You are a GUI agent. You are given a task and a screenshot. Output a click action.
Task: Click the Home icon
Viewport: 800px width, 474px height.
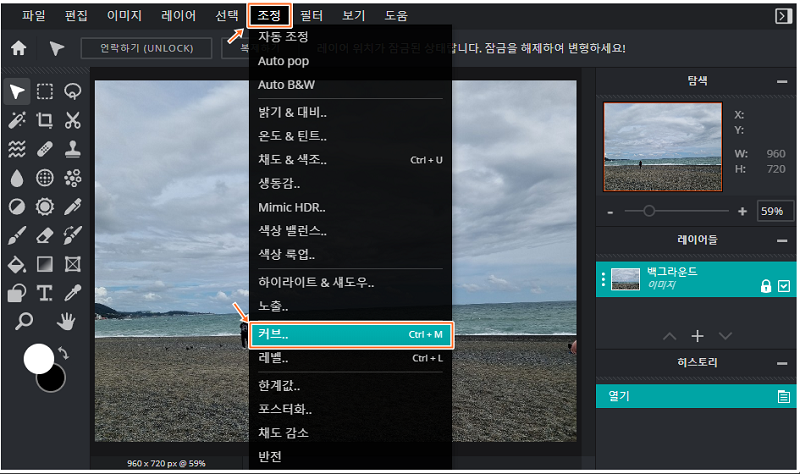coord(19,48)
